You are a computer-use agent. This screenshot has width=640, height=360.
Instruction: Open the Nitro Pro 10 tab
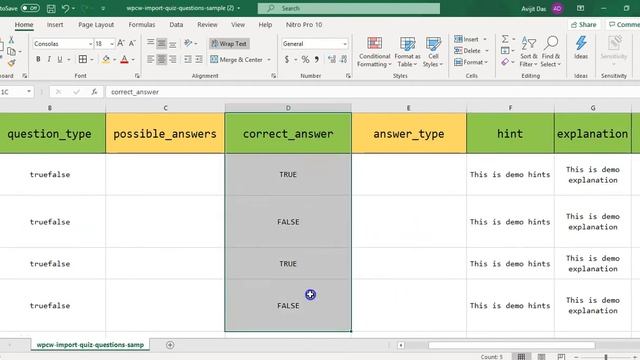point(304,25)
